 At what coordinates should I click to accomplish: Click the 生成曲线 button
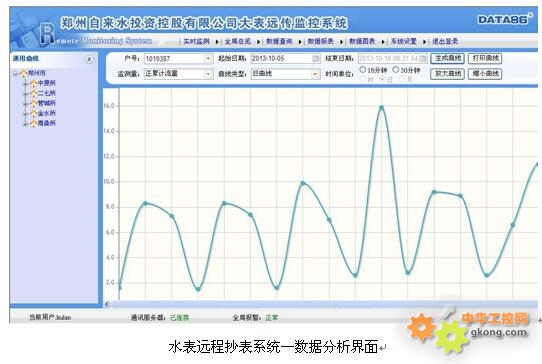point(448,58)
